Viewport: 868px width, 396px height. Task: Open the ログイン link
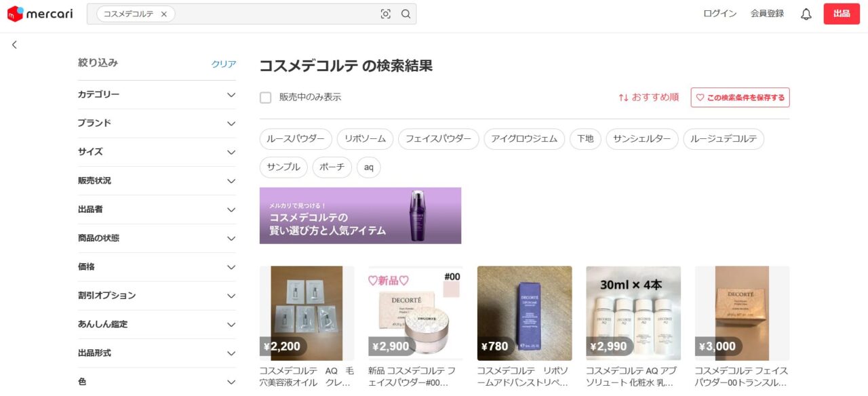719,14
